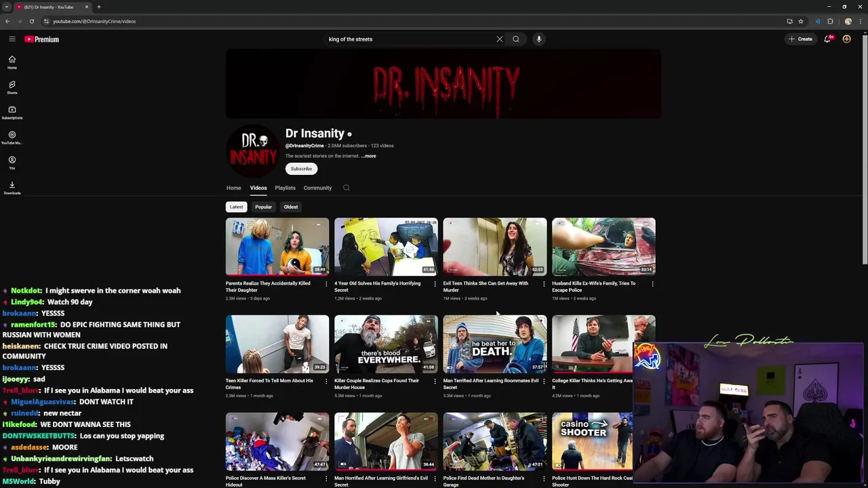Viewport: 868px width, 488px height.
Task: Open options for Man Terrified After video
Action: click(x=543, y=382)
